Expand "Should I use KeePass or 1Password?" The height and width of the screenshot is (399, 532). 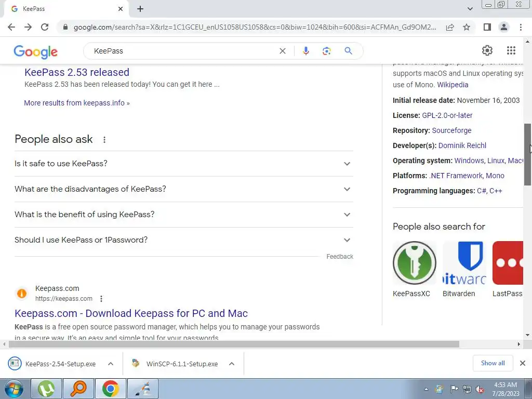pyautogui.click(x=184, y=240)
